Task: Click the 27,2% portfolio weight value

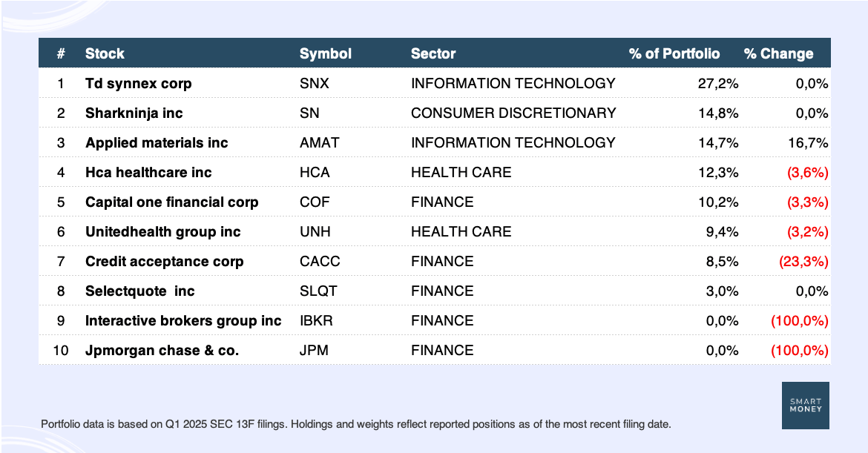Action: pyautogui.click(x=718, y=84)
